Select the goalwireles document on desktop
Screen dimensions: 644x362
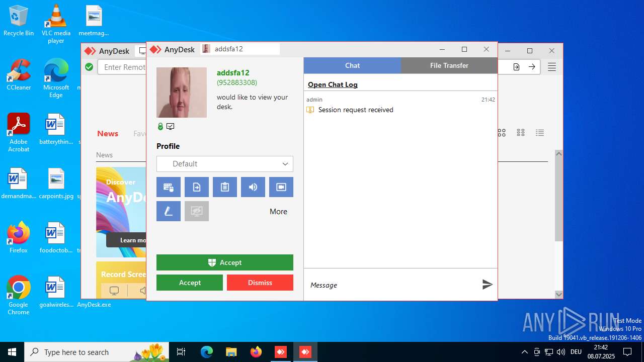(x=56, y=292)
